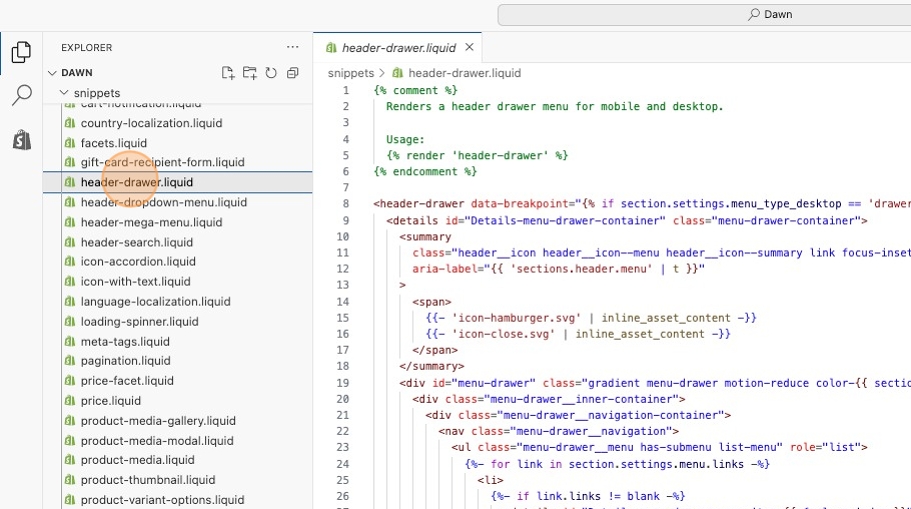The height and width of the screenshot is (509, 911).
Task: Collapse all folders in Explorer
Action: [x=293, y=73]
